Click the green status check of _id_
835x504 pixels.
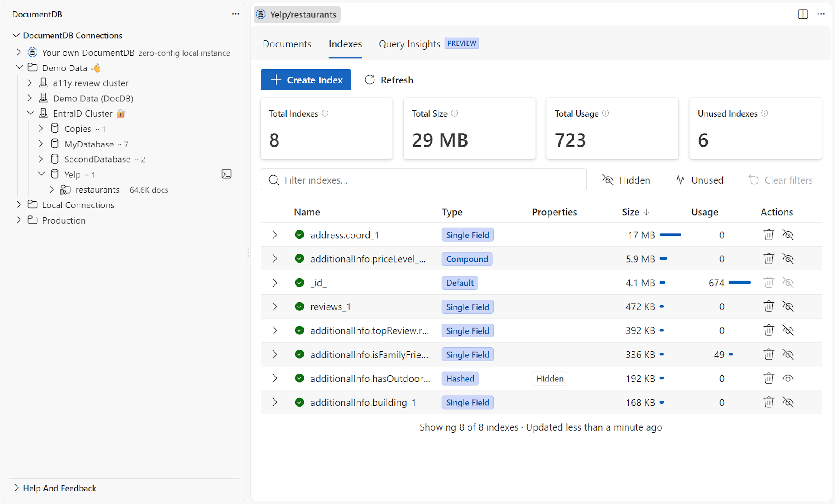click(299, 283)
